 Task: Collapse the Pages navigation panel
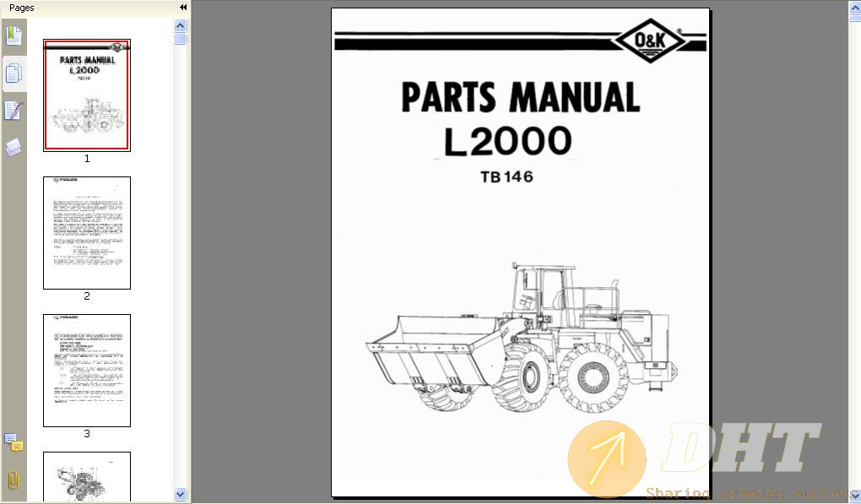[183, 7]
